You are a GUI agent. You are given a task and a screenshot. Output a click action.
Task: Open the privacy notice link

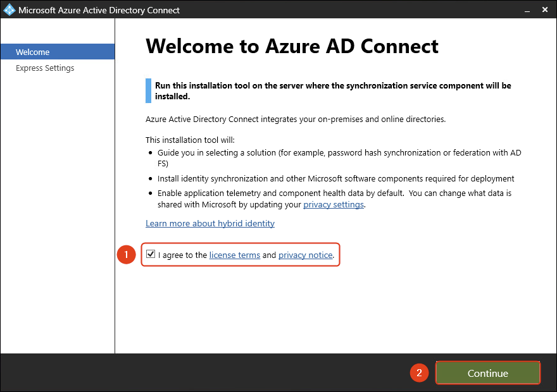click(305, 255)
